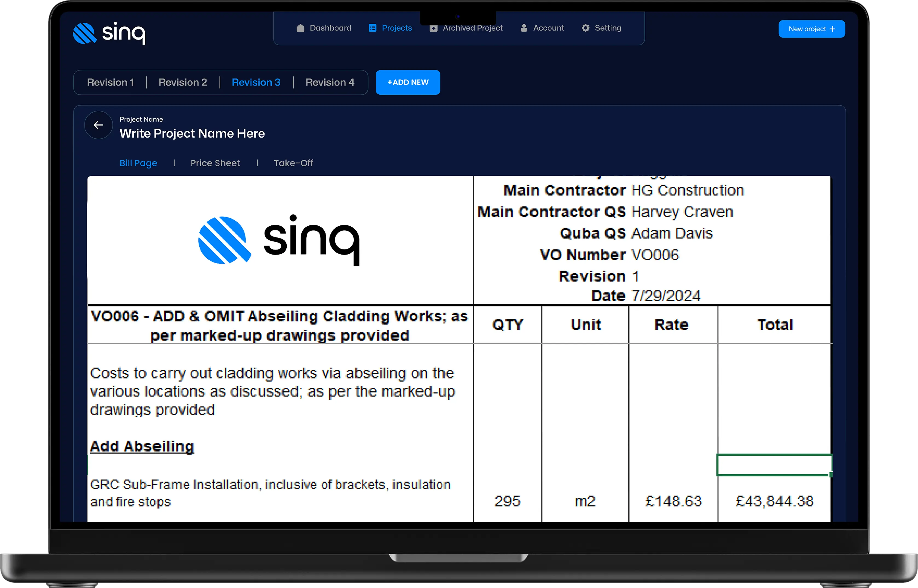The image size is (918, 588).
Task: Click the GRC Sub-Frame Installation description
Action: click(x=270, y=493)
